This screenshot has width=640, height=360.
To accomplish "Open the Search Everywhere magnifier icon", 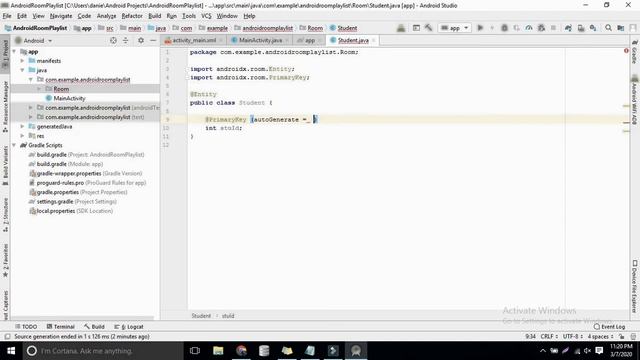I will [608, 28].
